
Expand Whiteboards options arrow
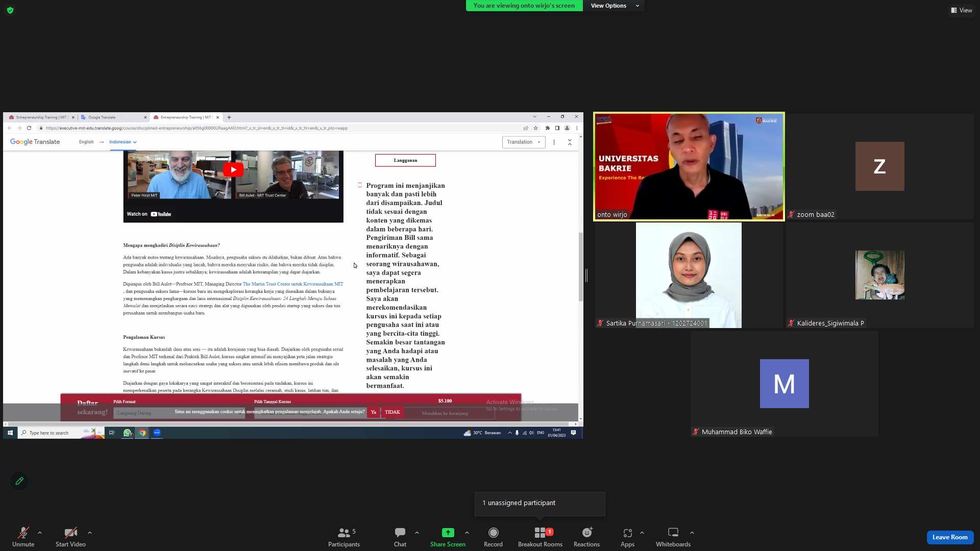692,533
